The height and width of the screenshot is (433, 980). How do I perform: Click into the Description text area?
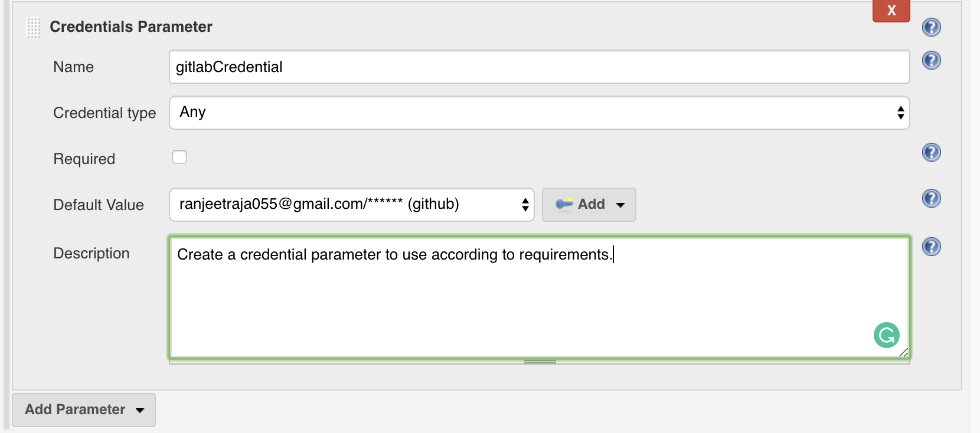click(x=539, y=297)
